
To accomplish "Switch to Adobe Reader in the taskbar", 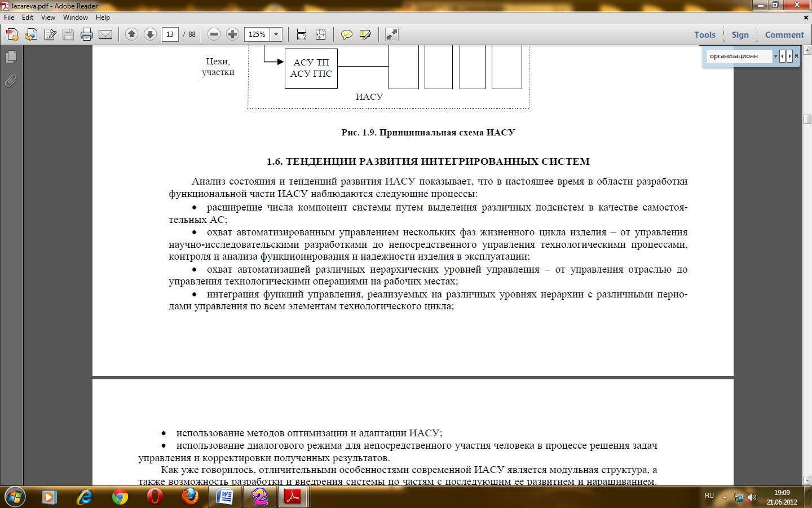I will click(x=293, y=497).
